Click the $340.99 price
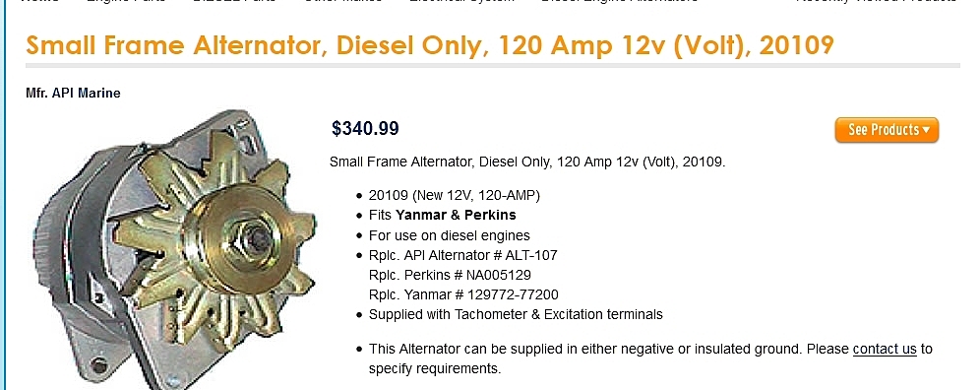Screen dimensions: 980x390 coord(365,128)
